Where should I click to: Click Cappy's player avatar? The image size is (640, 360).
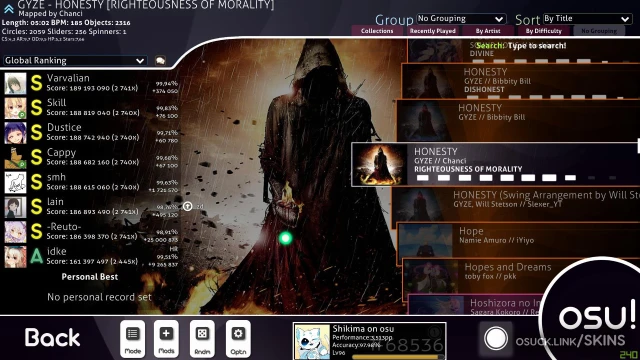16,158
